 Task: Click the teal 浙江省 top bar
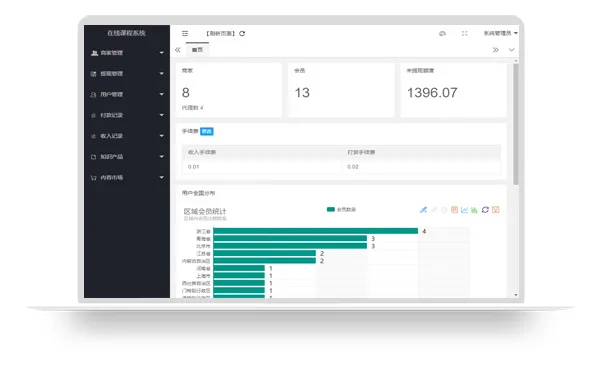click(316, 231)
